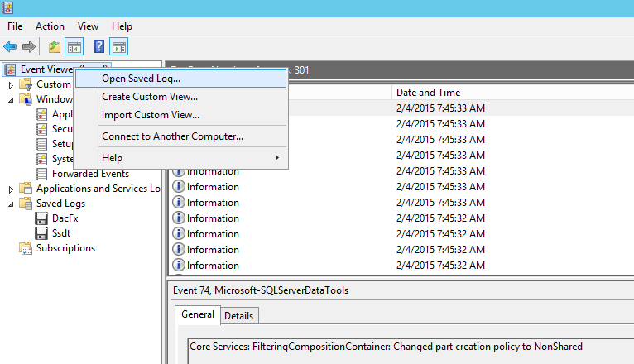Click the DacFx saved log disk icon
Viewport: 634px width, 364px height.
[x=41, y=218]
